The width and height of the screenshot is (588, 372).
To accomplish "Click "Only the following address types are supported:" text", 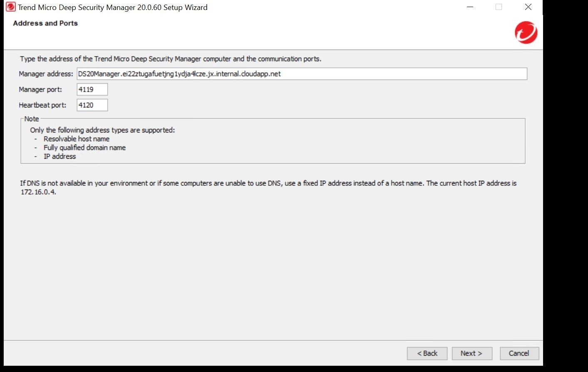I will click(x=102, y=130).
